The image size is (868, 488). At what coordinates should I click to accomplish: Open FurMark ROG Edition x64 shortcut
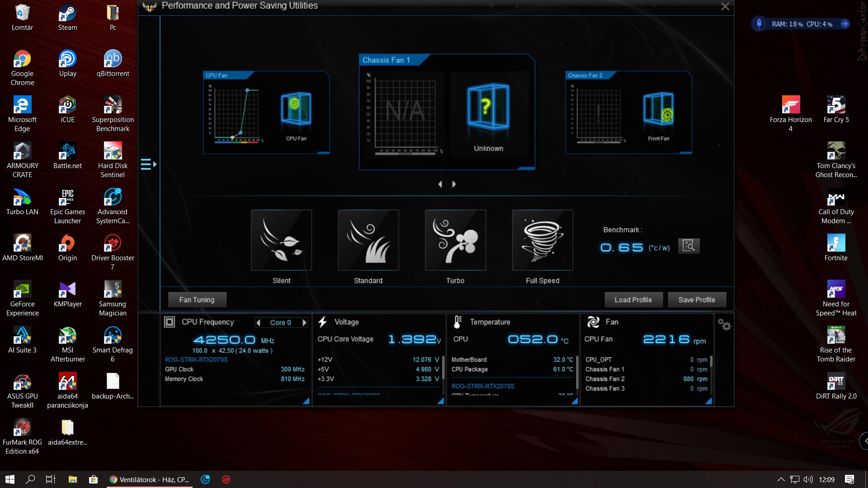coord(22,437)
